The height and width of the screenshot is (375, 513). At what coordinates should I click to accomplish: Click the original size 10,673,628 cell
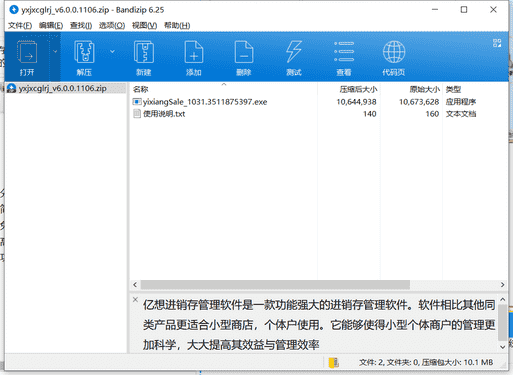click(x=419, y=102)
